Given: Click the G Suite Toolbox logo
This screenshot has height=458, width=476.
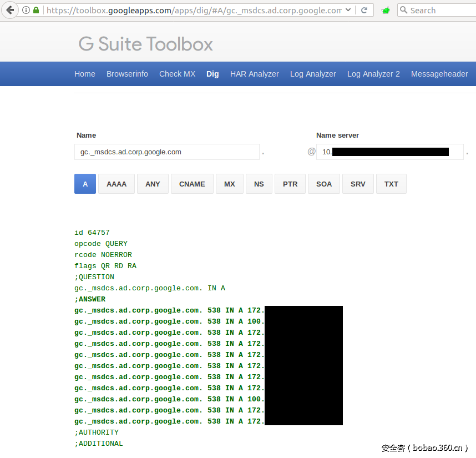Looking at the screenshot, I should tap(146, 44).
